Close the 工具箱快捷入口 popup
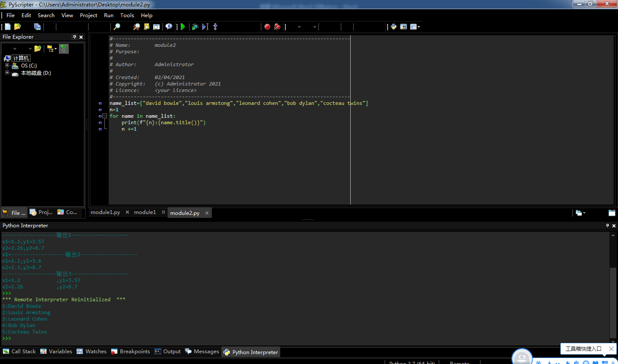This screenshot has height=364, width=618. coord(611,349)
